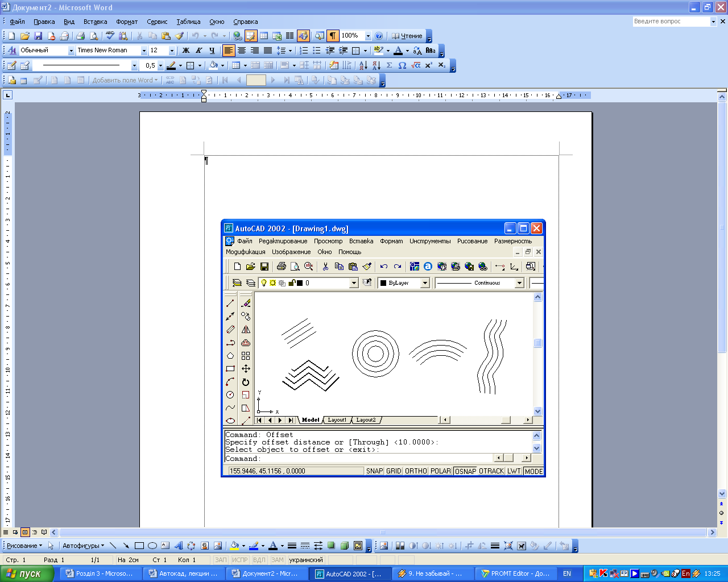
Task: Click the EN language indicator in taskbar
Action: (x=567, y=573)
